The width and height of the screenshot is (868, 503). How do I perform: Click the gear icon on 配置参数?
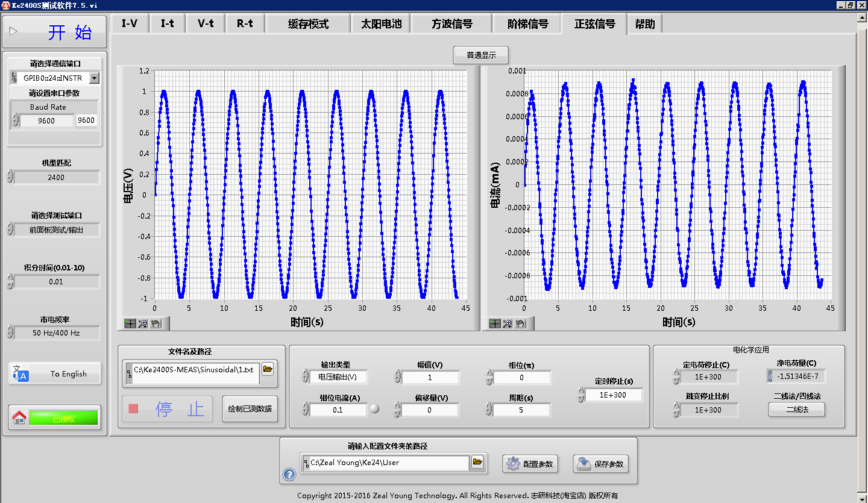pos(513,464)
